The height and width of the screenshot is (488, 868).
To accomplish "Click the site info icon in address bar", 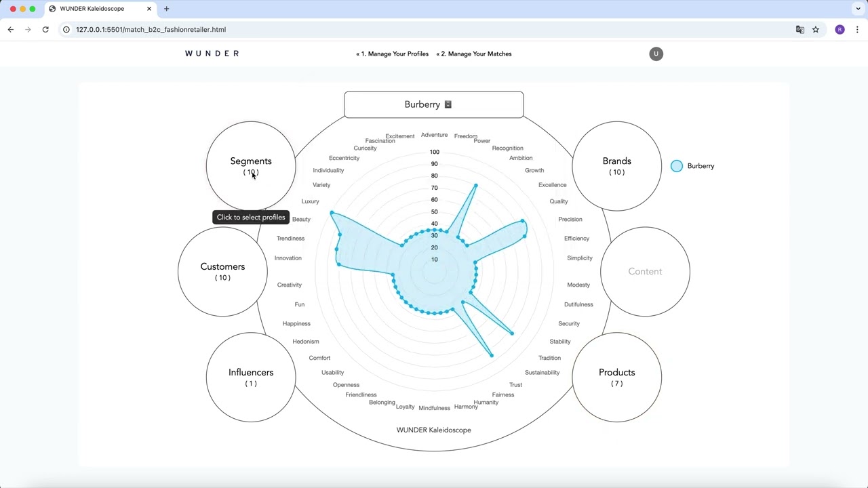I will [x=66, y=29].
